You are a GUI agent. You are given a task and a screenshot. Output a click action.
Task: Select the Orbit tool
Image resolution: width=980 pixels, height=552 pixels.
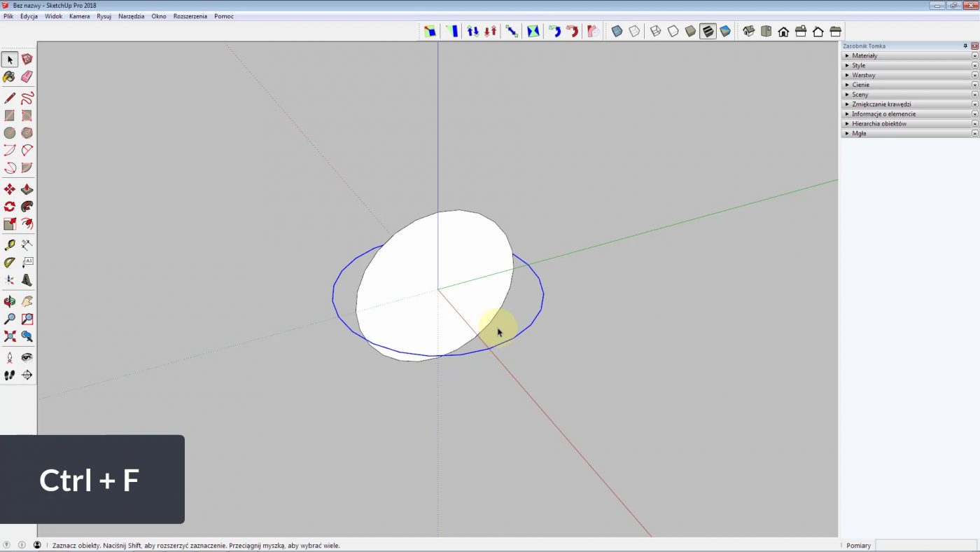point(9,301)
